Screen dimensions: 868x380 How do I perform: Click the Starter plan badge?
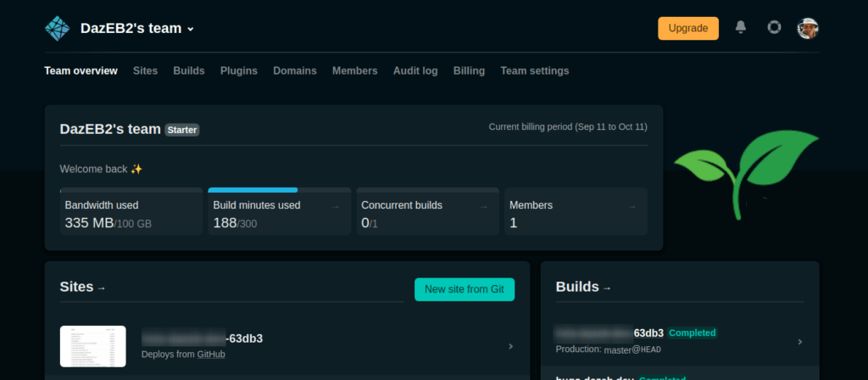(182, 130)
